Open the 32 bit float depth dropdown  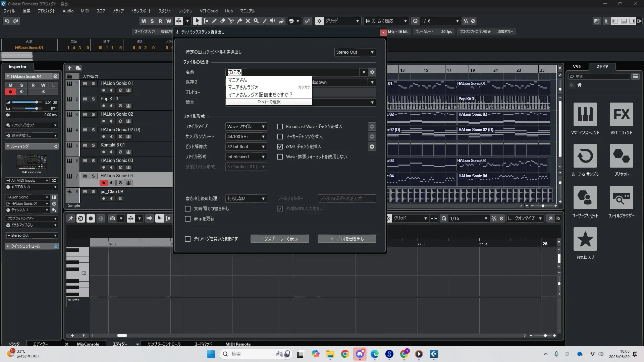click(x=246, y=147)
